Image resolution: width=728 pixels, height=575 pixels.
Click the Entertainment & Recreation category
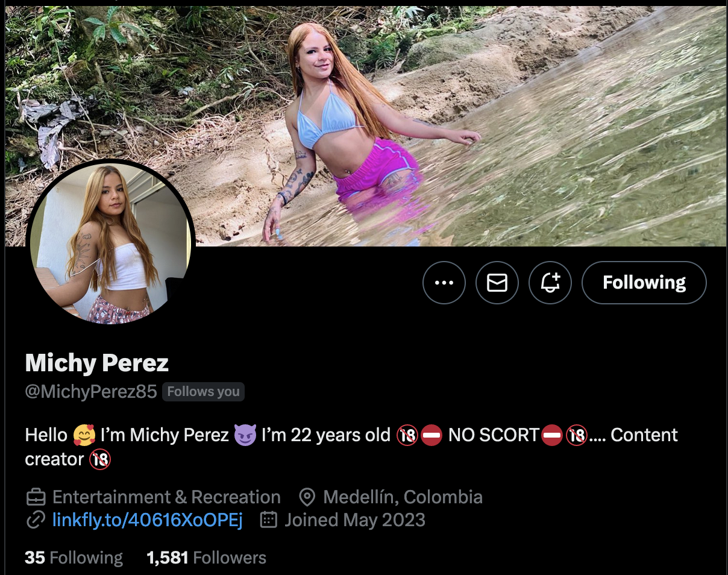[166, 497]
